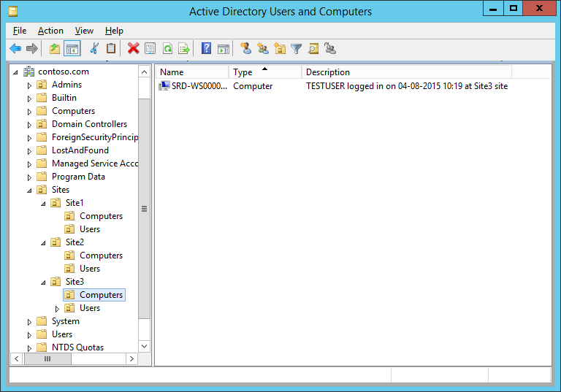Sort by the Name column header
The width and height of the screenshot is (561, 392).
pos(192,72)
